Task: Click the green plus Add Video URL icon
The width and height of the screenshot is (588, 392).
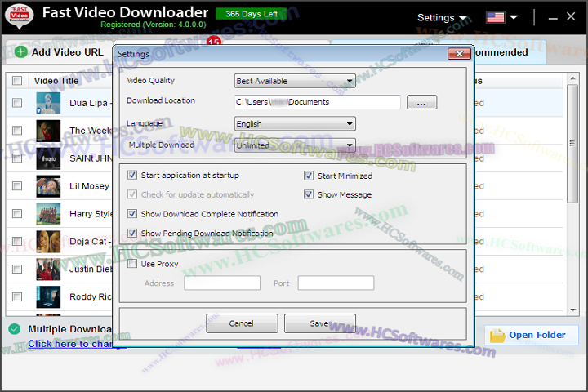Action: click(x=21, y=51)
